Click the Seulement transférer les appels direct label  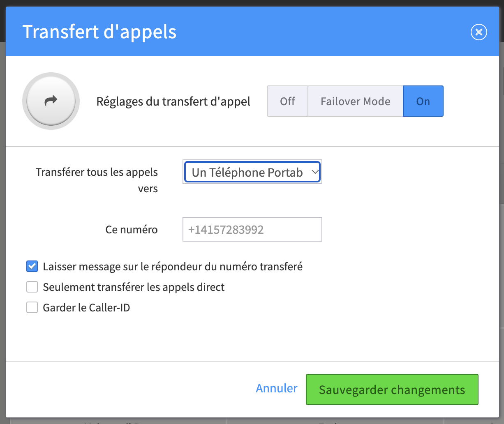(x=134, y=287)
